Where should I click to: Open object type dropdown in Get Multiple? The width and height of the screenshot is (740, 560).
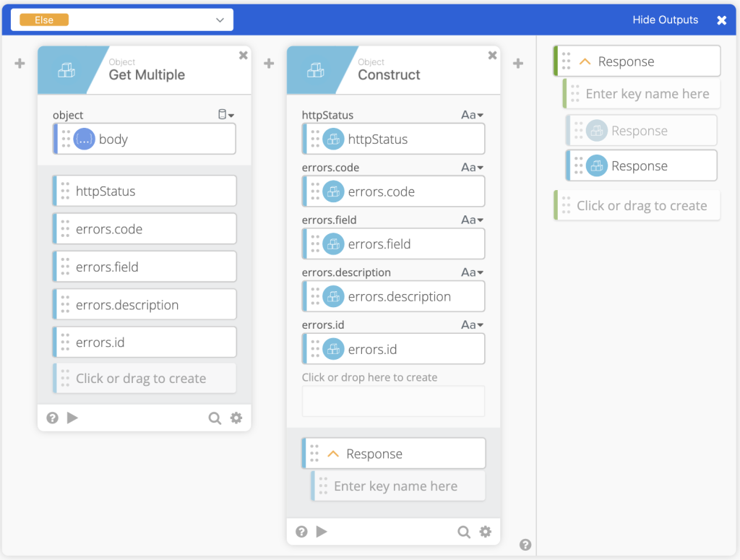(x=226, y=115)
